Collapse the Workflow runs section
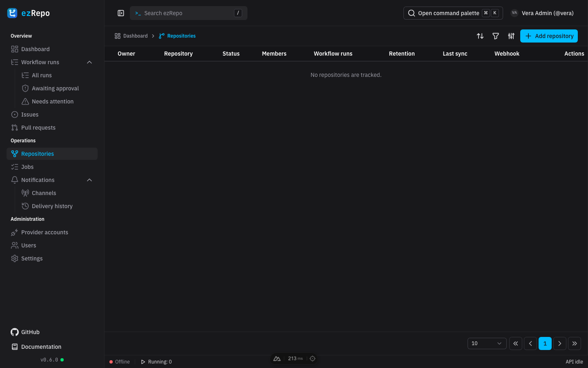This screenshot has width=588, height=368. click(89, 62)
